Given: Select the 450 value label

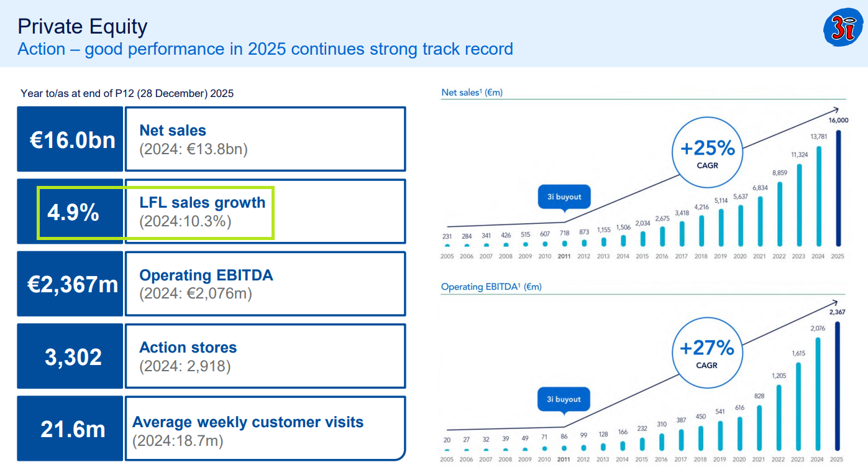Looking at the screenshot, I should click(x=702, y=417).
